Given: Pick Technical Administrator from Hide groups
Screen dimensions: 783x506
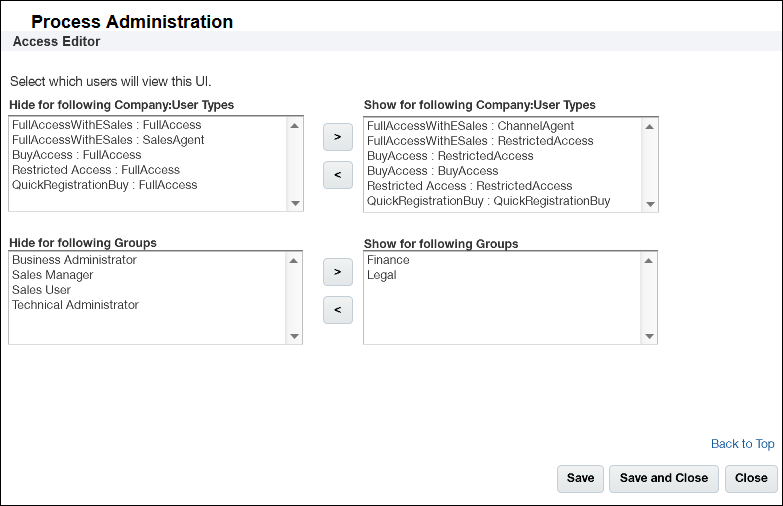Looking at the screenshot, I should pyautogui.click(x=75, y=305).
